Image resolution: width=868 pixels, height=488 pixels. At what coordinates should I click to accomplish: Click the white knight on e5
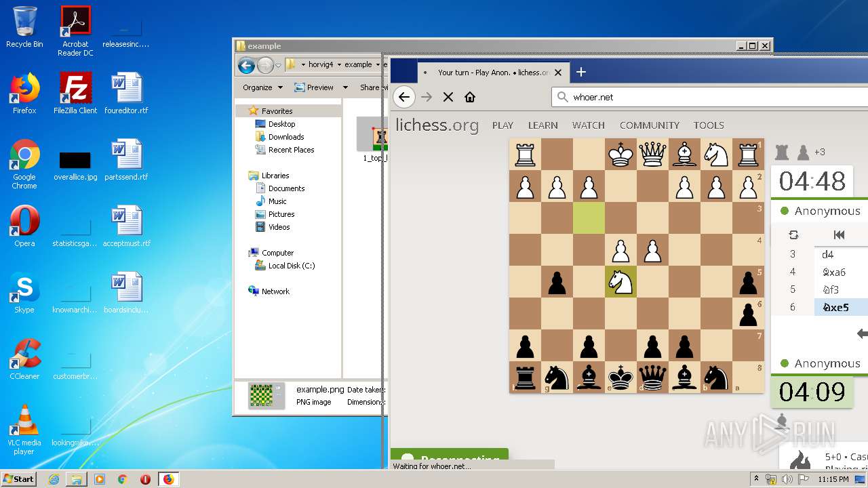point(620,281)
